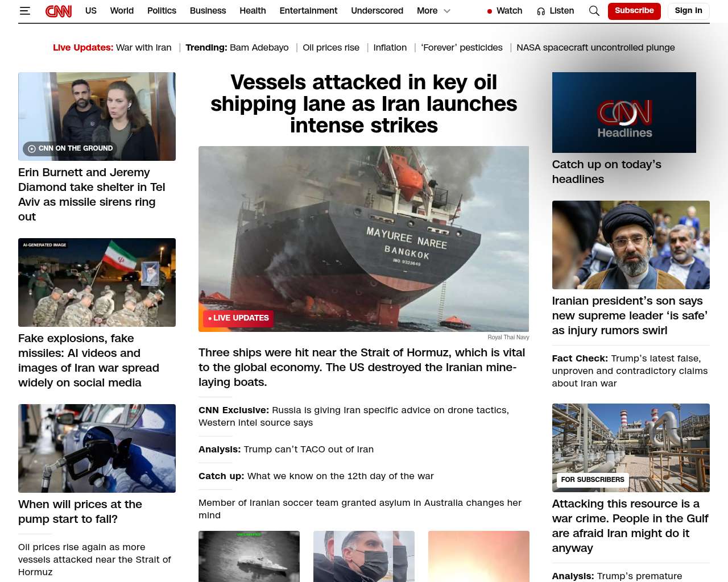This screenshot has width=728, height=582.
Task: Click the headphones Listen icon
Action: pos(541,11)
